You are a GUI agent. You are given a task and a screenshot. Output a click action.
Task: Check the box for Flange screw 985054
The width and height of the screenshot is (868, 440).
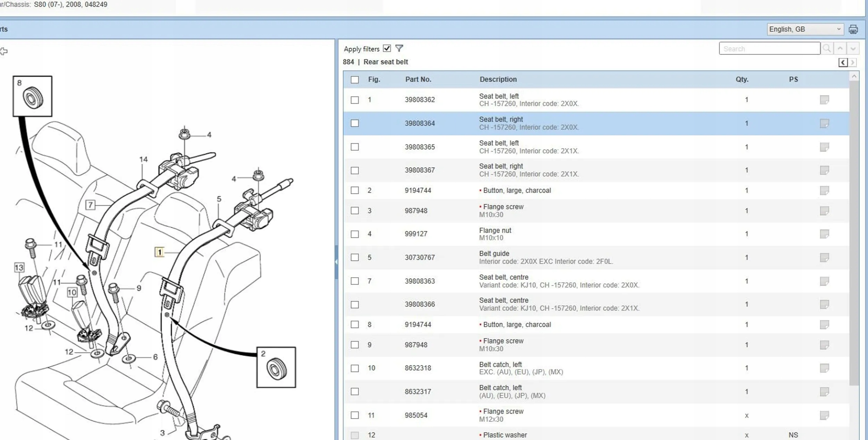(354, 415)
